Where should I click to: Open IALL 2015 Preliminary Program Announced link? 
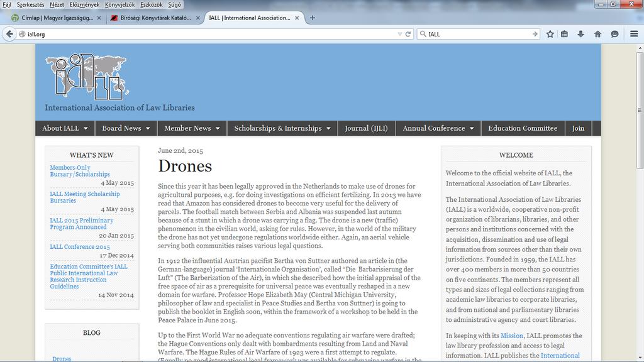(x=81, y=224)
